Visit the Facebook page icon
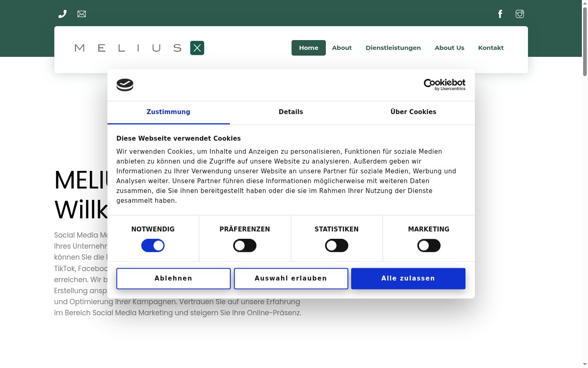Screen dimensions: 588x368 500,14
